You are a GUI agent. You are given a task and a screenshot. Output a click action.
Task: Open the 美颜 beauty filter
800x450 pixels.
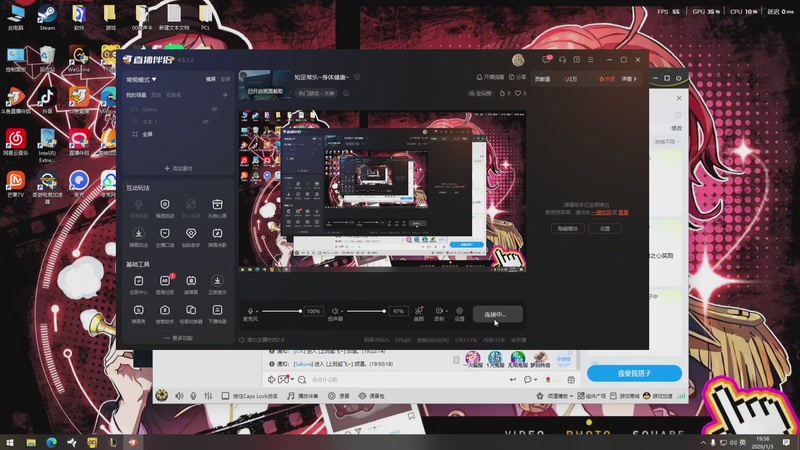(419, 313)
